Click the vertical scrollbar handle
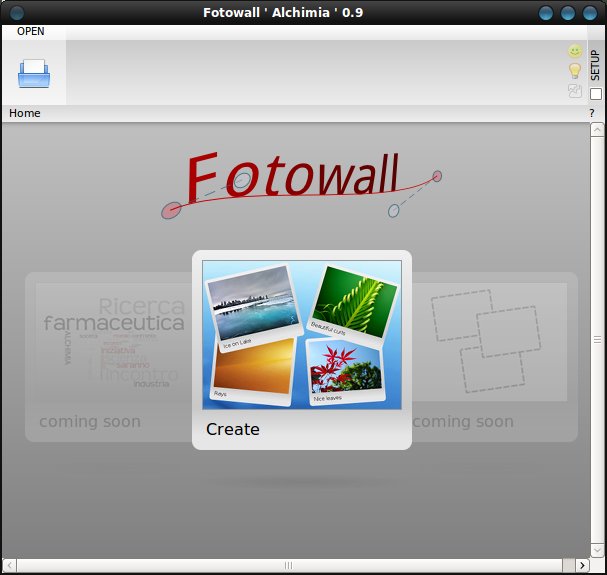Viewport: 607px width, 575px height. tap(597, 340)
